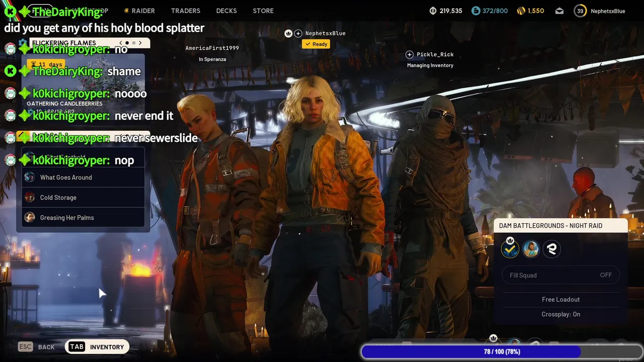Click the 'never sewerslide' chat message text

tap(156, 138)
